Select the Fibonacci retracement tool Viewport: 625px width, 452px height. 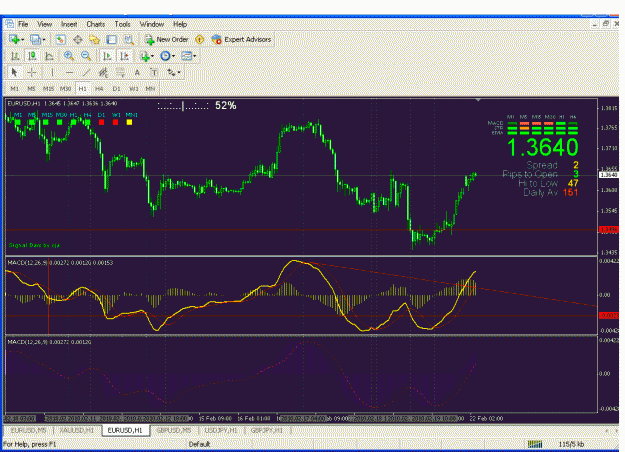pos(120,73)
